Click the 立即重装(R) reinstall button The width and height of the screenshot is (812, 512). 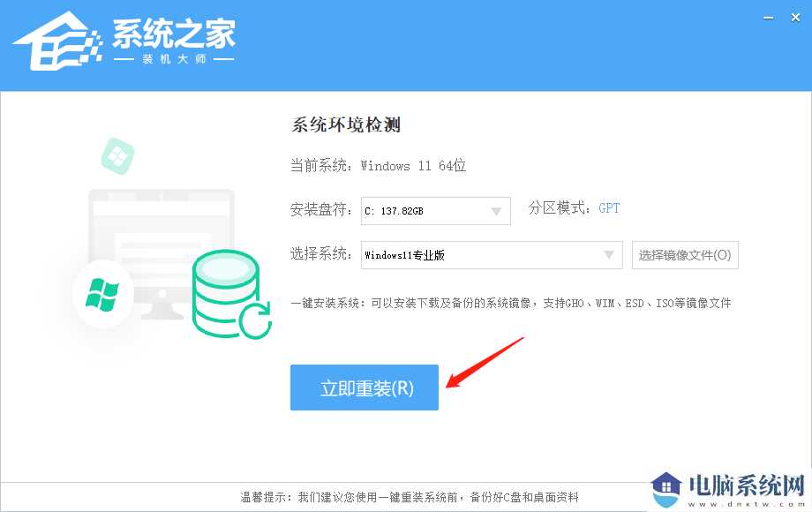click(364, 388)
